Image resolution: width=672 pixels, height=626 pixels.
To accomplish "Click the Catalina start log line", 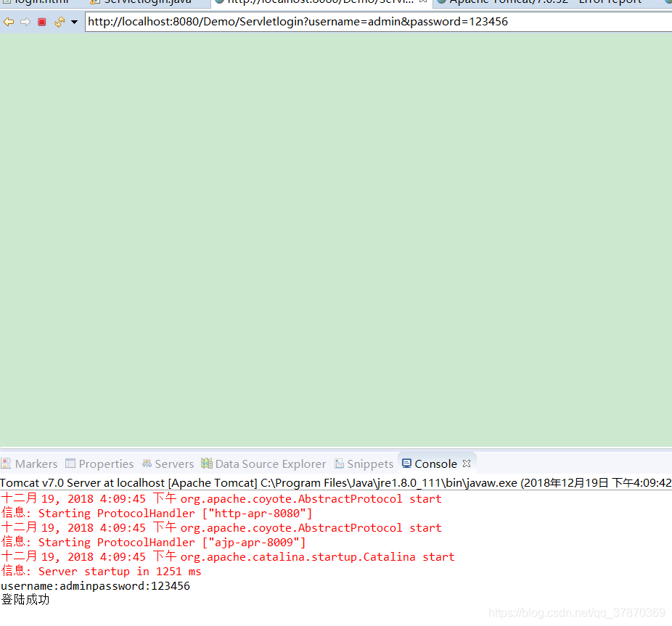I will [x=228, y=557].
